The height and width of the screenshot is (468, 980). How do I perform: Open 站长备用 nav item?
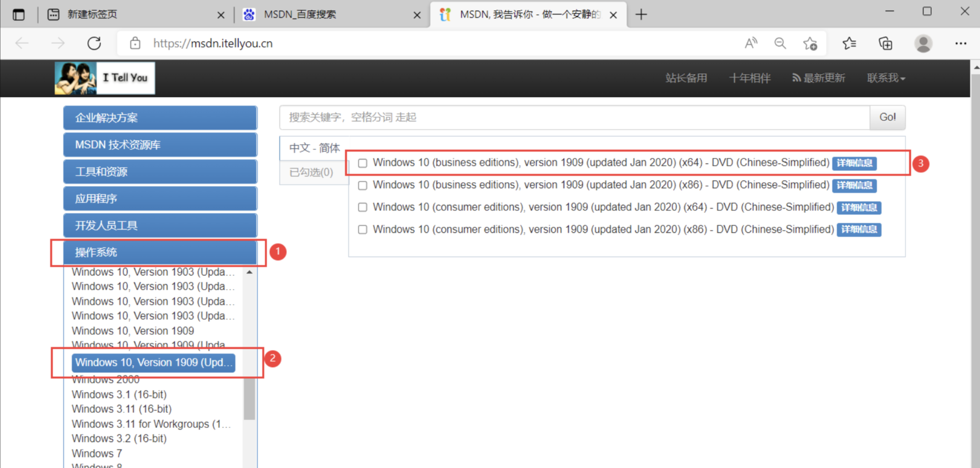[x=686, y=78]
